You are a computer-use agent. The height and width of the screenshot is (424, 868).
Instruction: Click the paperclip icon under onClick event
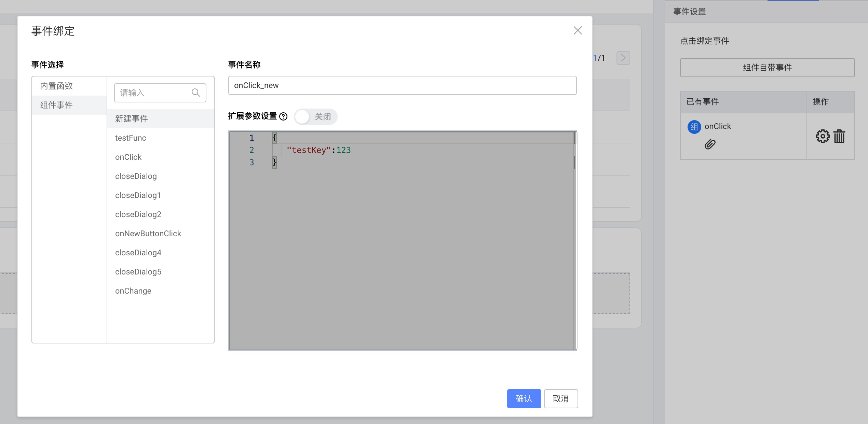tap(710, 144)
